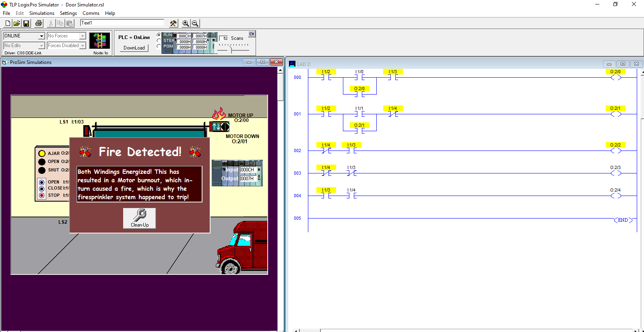This screenshot has width=644, height=332.
Task: Click the up arrow of the ProSim scrollbar
Action: pyautogui.click(x=280, y=70)
